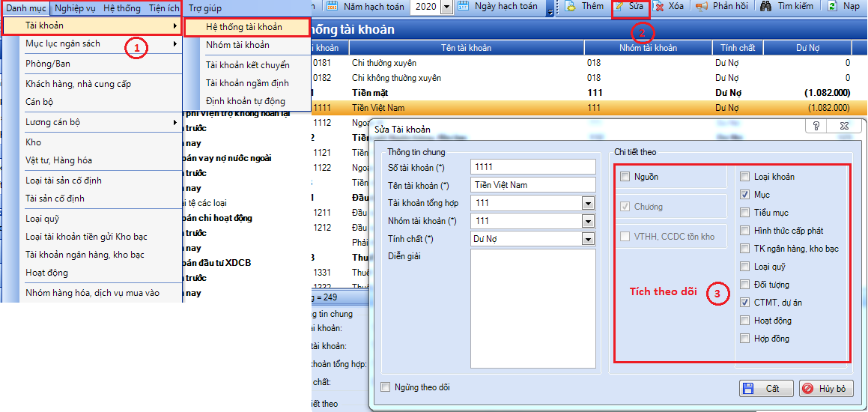
Task: Click the Hủy bỏ cancel button
Action: [x=825, y=388]
